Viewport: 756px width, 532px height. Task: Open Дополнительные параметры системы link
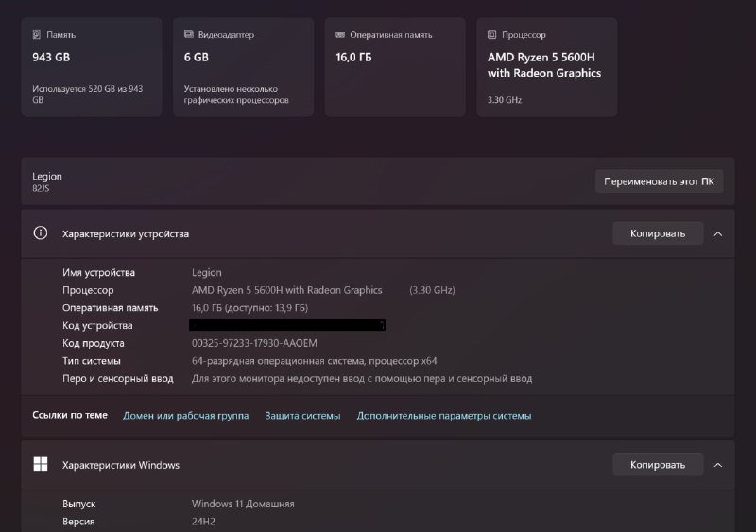click(444, 416)
